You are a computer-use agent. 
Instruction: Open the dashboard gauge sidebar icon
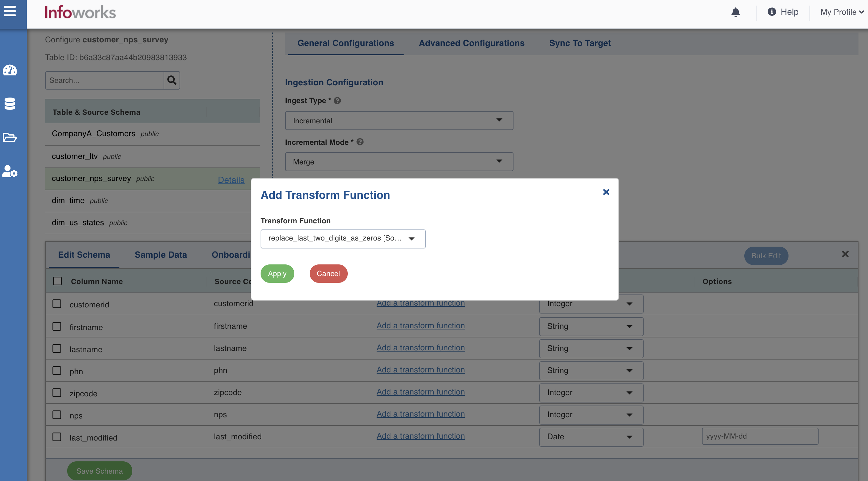[x=10, y=70]
